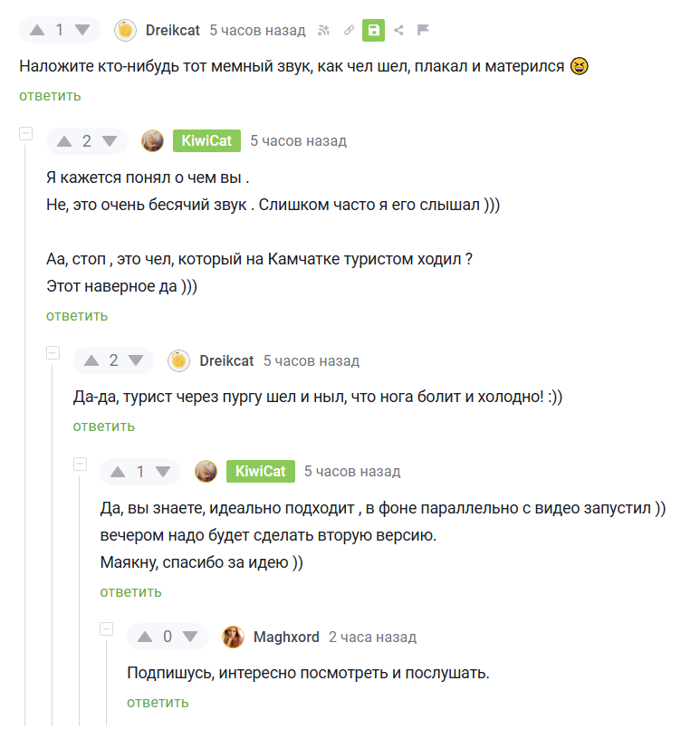Collapse KiwiCat's second reply thread
This screenshot has width=700, height=729.
80,464
